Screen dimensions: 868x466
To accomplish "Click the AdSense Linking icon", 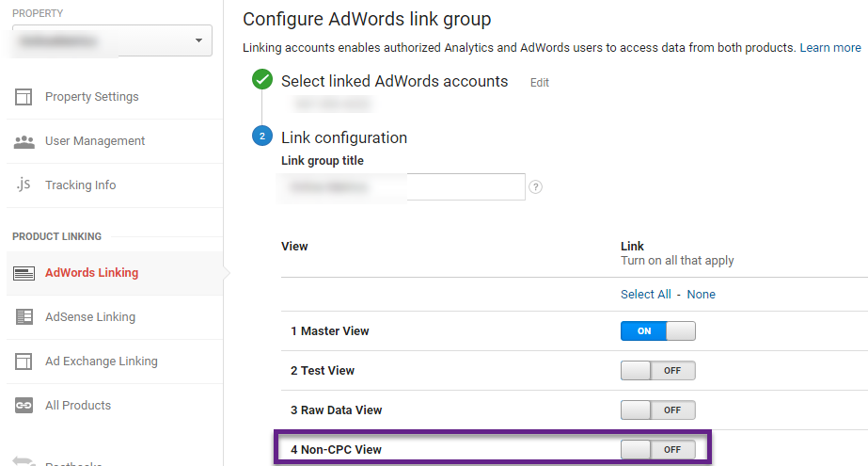I will coord(24,317).
